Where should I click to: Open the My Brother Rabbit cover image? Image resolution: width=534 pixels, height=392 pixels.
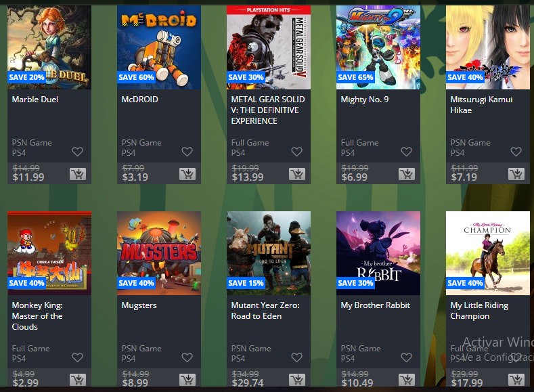click(x=378, y=253)
